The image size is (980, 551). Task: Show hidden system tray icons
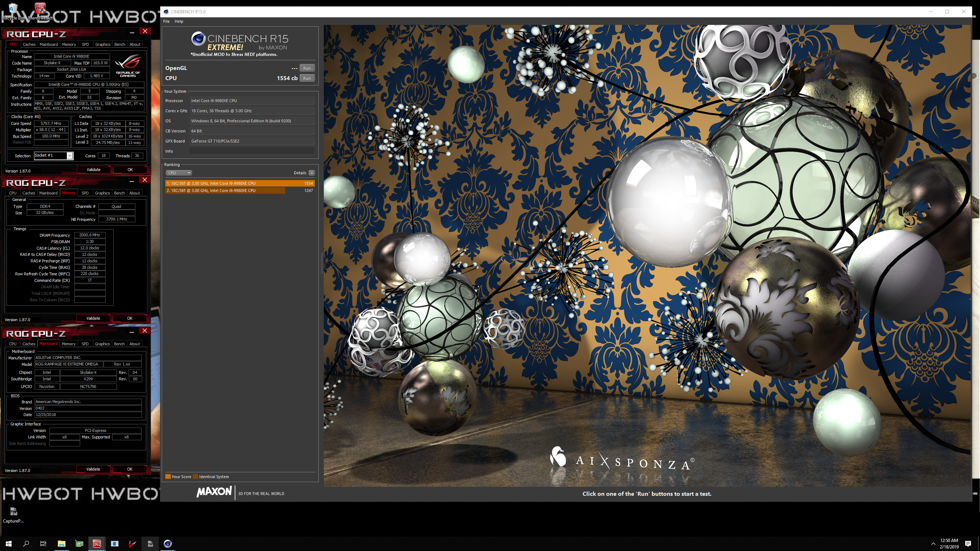tap(933, 544)
